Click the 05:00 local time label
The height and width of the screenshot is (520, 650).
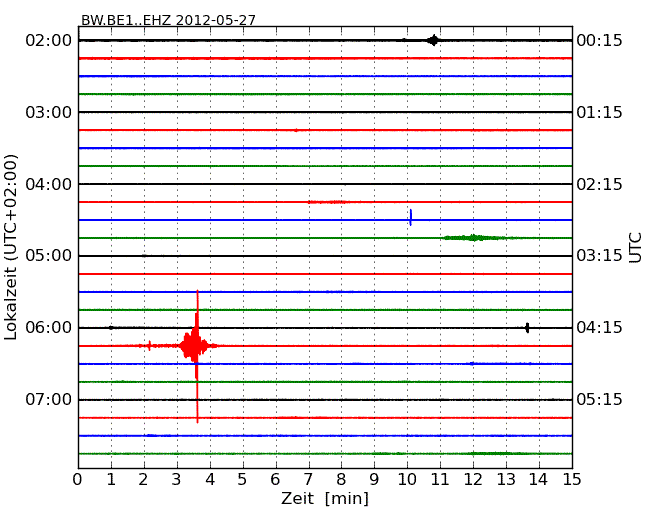coord(49,255)
